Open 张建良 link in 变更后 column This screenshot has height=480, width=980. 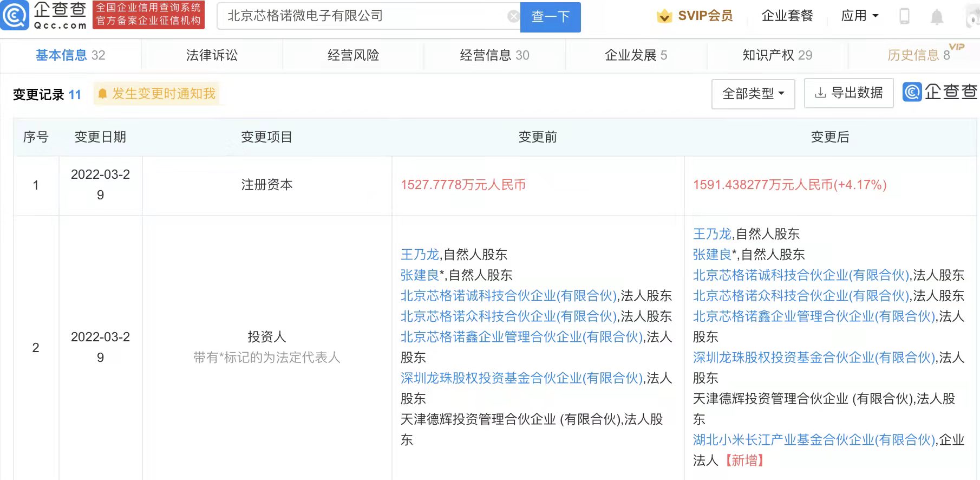tap(712, 255)
